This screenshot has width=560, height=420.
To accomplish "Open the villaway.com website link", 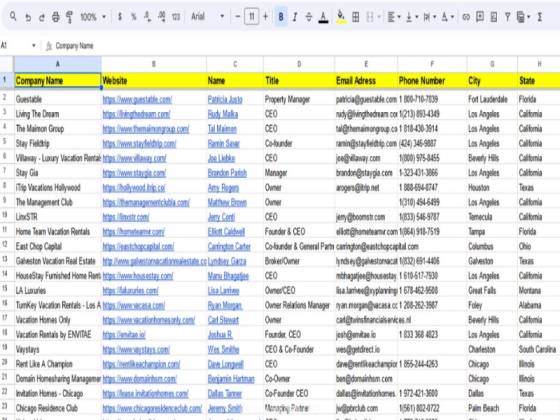I will [x=134, y=158].
